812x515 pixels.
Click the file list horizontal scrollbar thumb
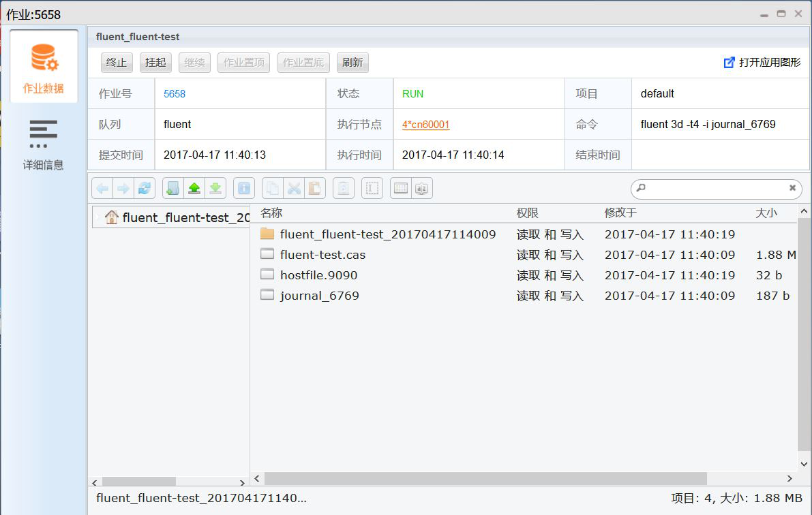point(485,478)
